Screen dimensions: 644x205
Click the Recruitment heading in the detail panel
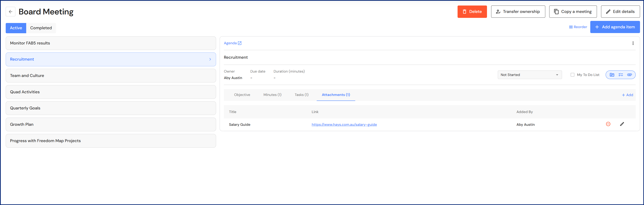(236, 57)
